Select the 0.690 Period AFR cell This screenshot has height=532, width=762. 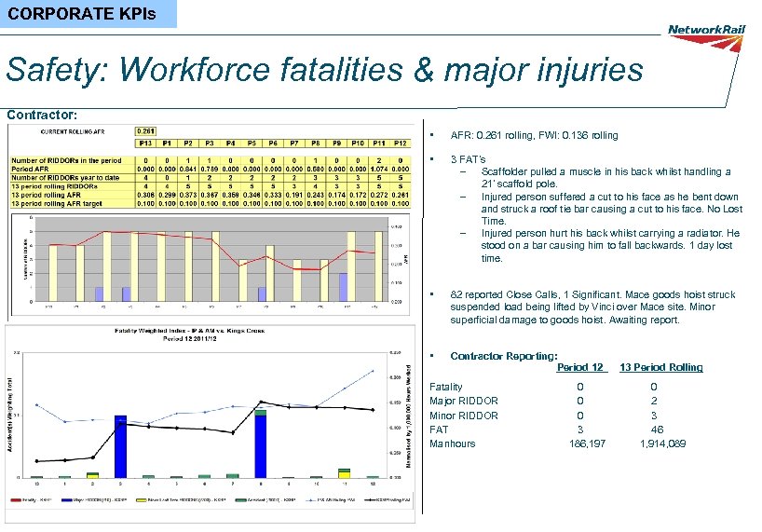click(x=316, y=169)
